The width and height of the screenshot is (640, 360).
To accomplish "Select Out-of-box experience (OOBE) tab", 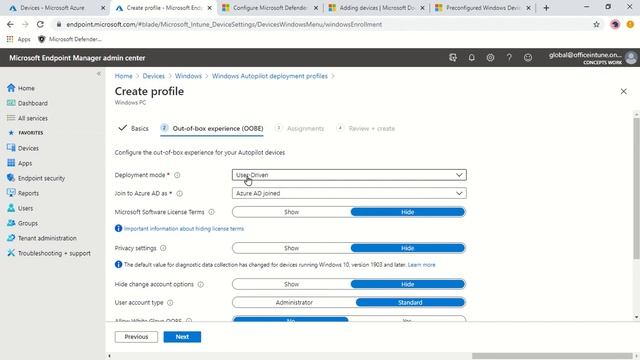I will pos(212,128).
